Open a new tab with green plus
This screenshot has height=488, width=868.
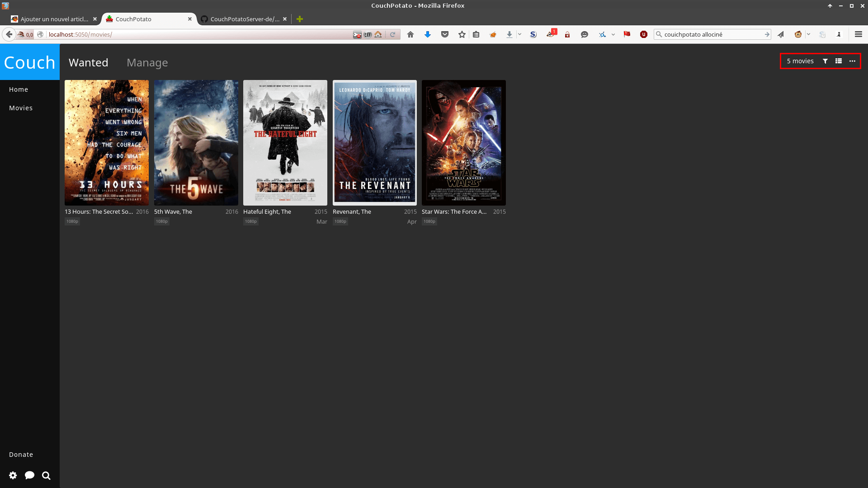click(300, 19)
